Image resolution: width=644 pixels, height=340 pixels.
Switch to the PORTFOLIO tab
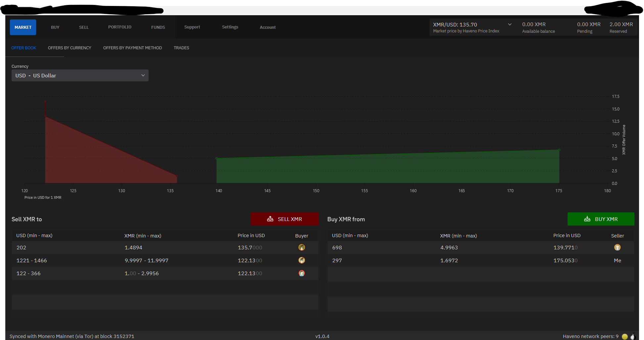[119, 27]
